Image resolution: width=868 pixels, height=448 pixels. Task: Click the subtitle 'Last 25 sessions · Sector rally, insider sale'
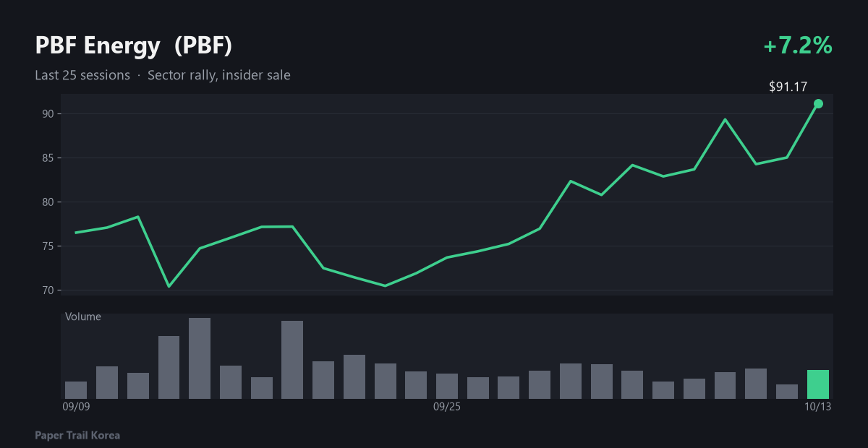coord(163,75)
